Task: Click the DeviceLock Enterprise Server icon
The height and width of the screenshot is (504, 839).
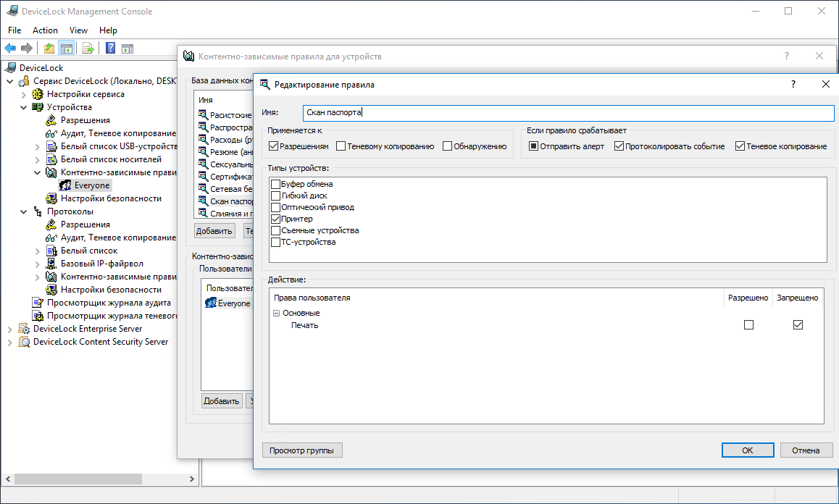Action: pos(24,329)
